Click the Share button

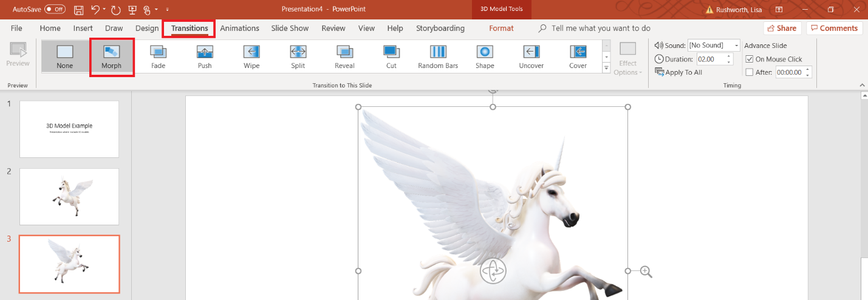point(782,28)
